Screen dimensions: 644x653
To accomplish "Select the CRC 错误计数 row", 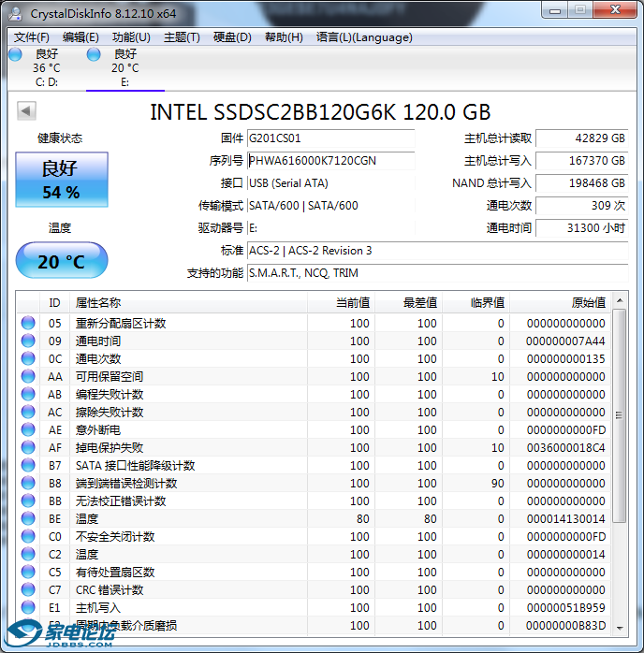I will (x=314, y=589).
